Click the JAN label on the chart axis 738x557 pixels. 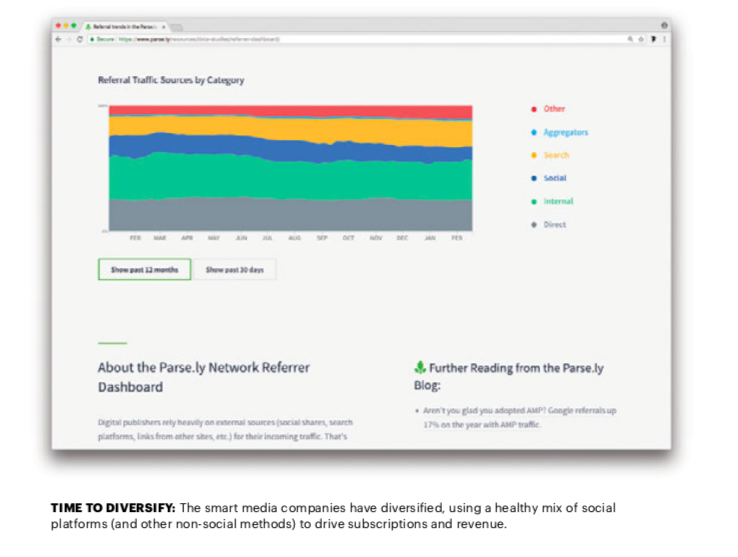coord(430,238)
